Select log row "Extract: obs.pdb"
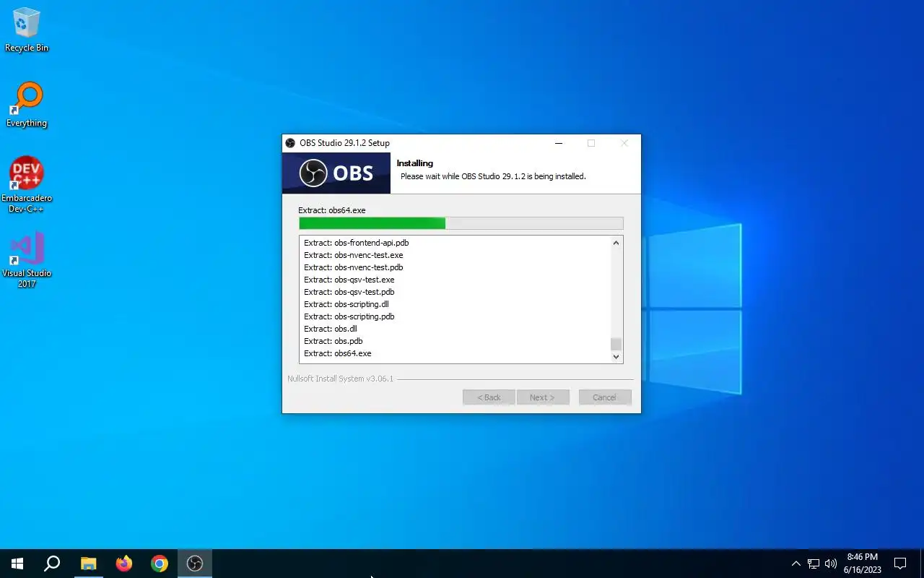The height and width of the screenshot is (578, 924). coord(455,341)
